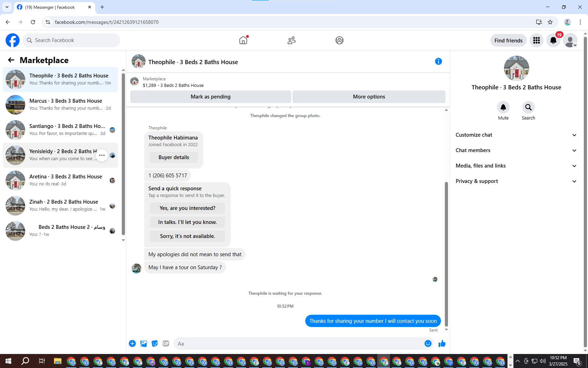This screenshot has height=368, width=588.
Task: Open Buyer details for Theophile Habimana
Action: (x=174, y=157)
